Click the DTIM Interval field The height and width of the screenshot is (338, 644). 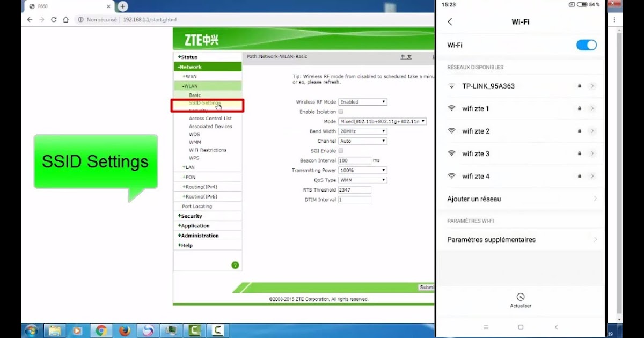point(355,200)
